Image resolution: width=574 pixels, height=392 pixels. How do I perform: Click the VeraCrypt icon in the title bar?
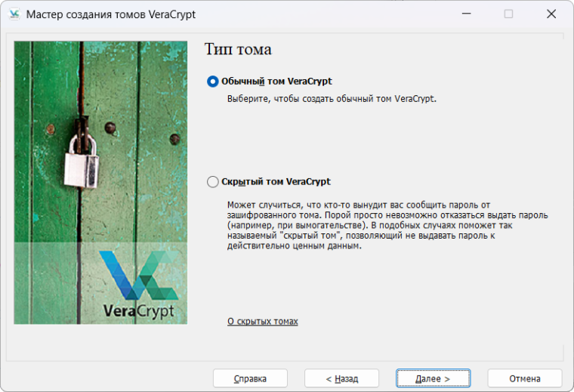coord(14,14)
